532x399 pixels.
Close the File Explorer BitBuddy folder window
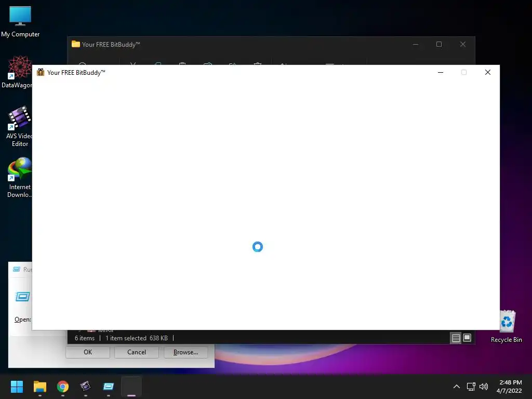coord(463,45)
